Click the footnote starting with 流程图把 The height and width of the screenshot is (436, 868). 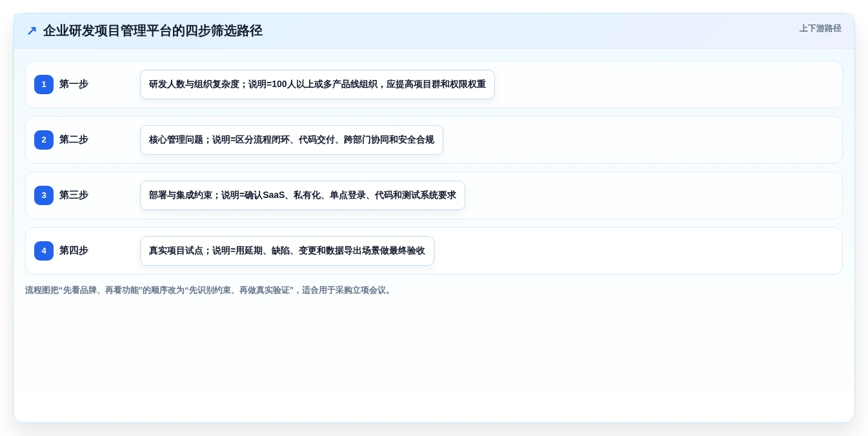pyautogui.click(x=209, y=290)
